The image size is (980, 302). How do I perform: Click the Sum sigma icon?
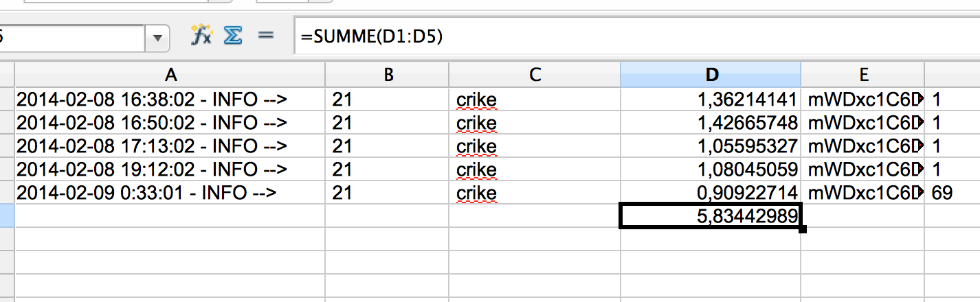(x=232, y=37)
